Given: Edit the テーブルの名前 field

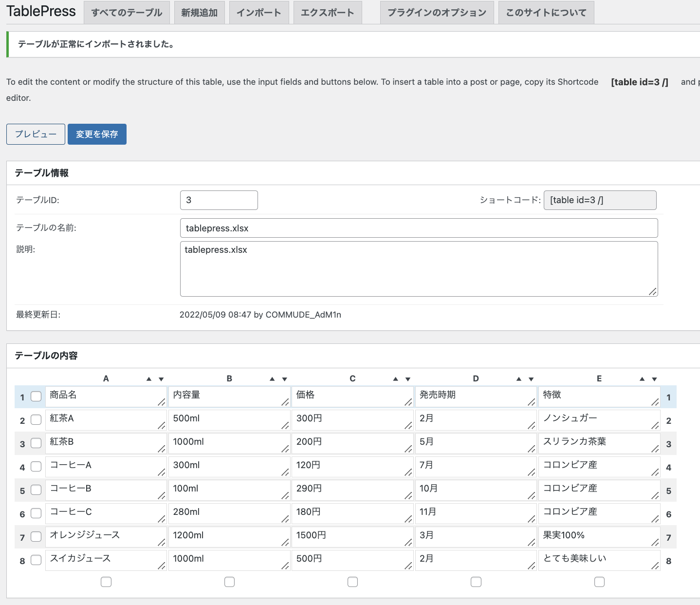Looking at the screenshot, I should coord(419,228).
